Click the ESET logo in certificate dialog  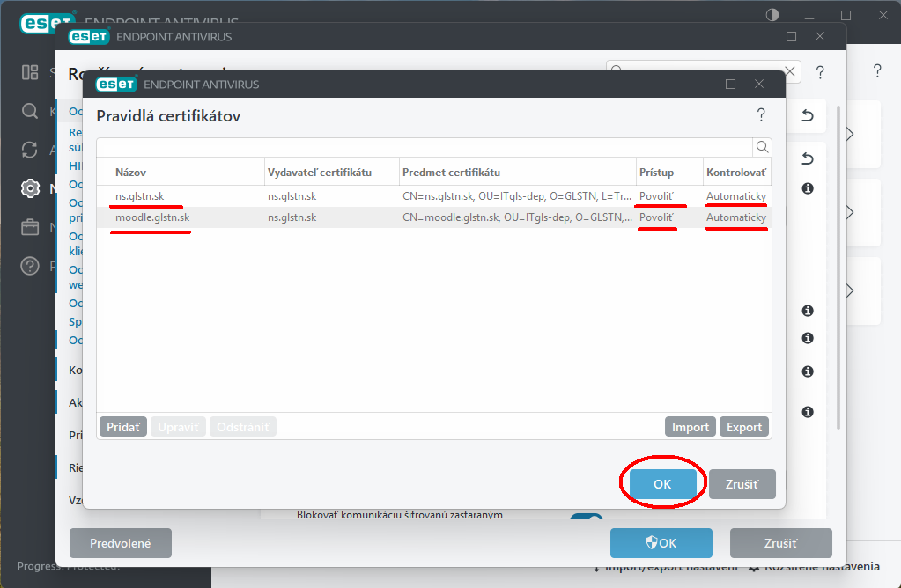pos(115,85)
